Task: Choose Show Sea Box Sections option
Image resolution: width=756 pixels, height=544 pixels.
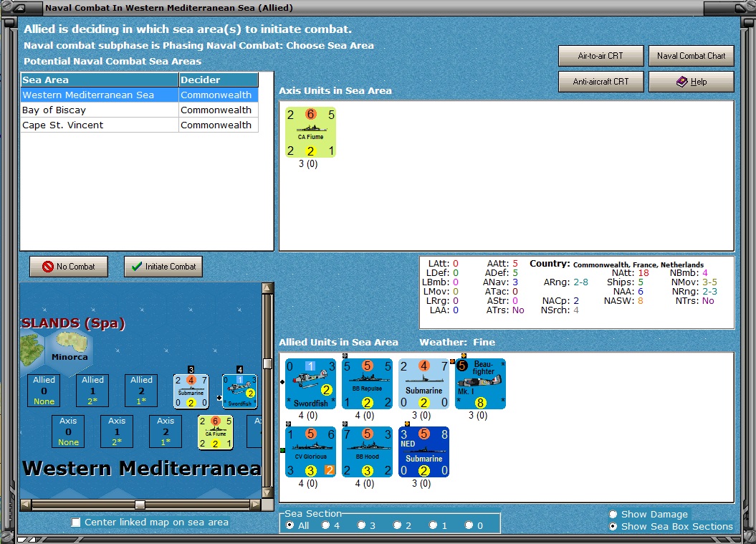Action: pos(613,526)
